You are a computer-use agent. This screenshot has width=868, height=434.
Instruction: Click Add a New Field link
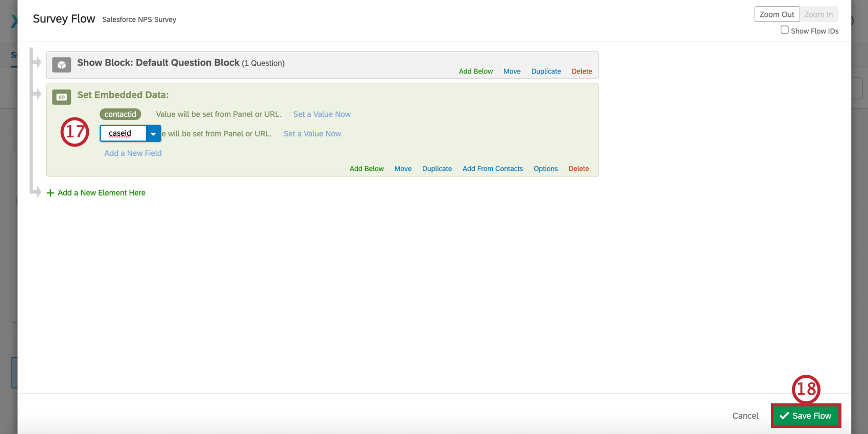(133, 153)
